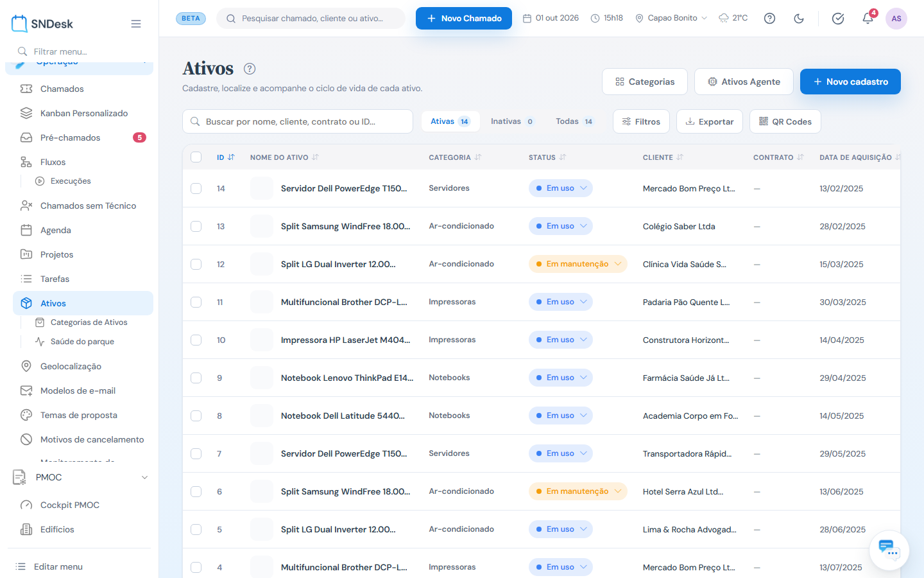Screen dimensions: 924x578
Task: Click the Chamados ticket icon in sidebar
Action: pos(26,89)
